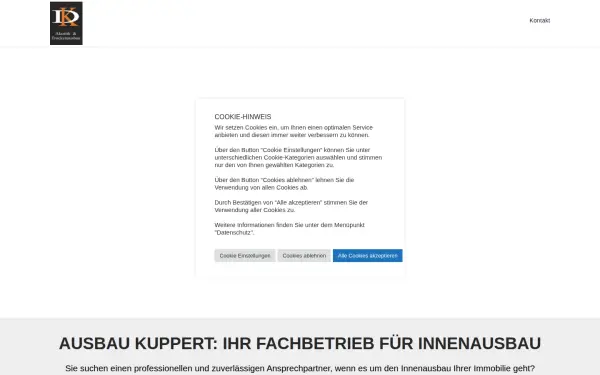
Task: Click paragraph starting "Über den Button Cookies ablehnen"
Action: (284, 184)
